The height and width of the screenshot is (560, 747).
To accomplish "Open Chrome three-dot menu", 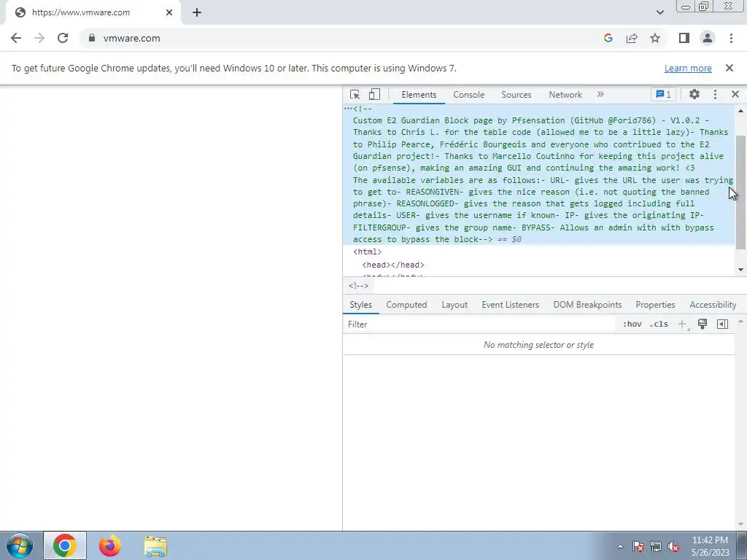I will 731,38.
